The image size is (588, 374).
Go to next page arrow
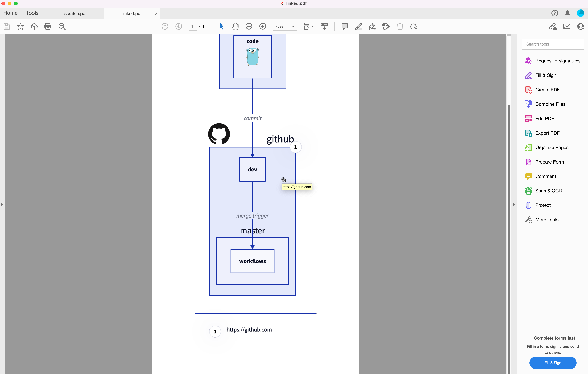pyautogui.click(x=179, y=26)
